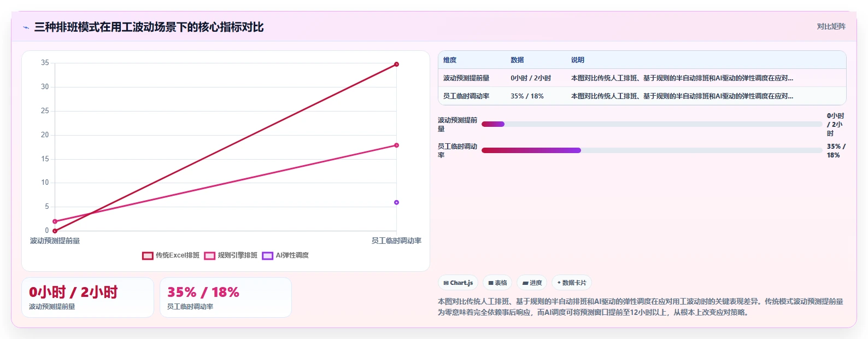This screenshot has width=868, height=339.
Task: Click x-axis label 波动预测提前量
Action: 55,241
